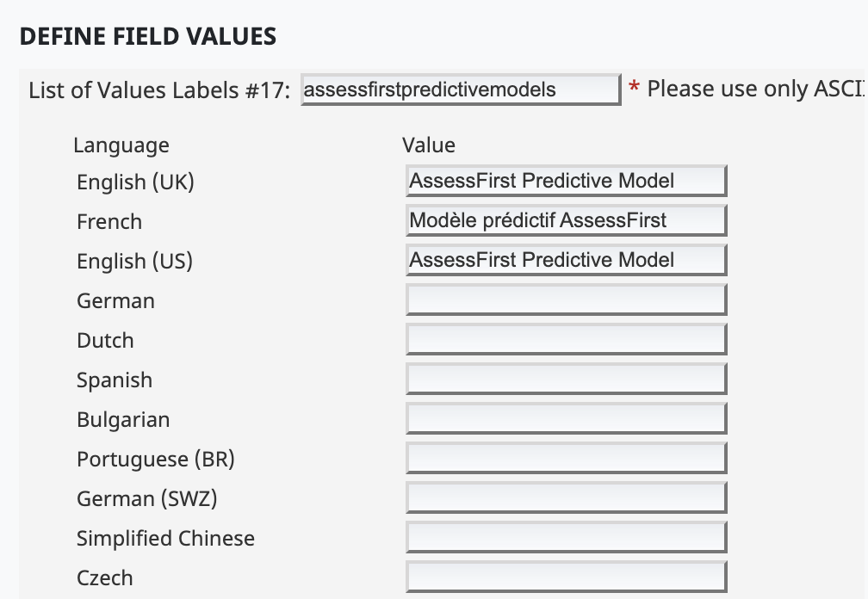Click the Spanish value text box

click(566, 380)
